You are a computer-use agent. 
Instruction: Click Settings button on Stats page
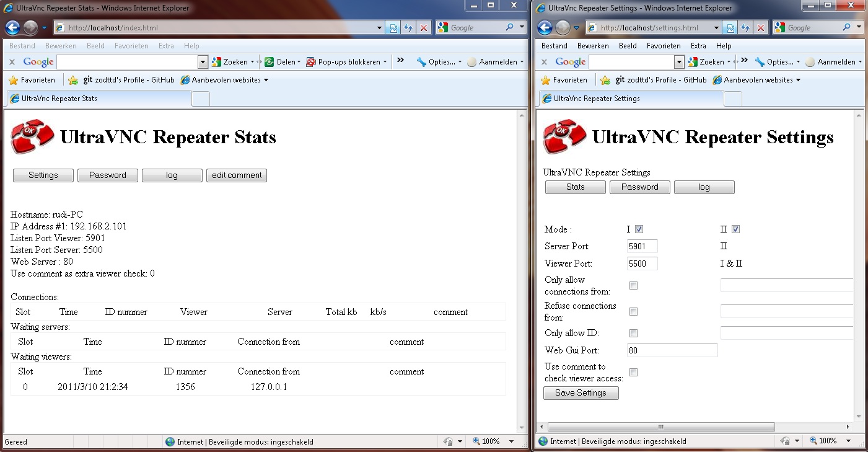(x=43, y=175)
